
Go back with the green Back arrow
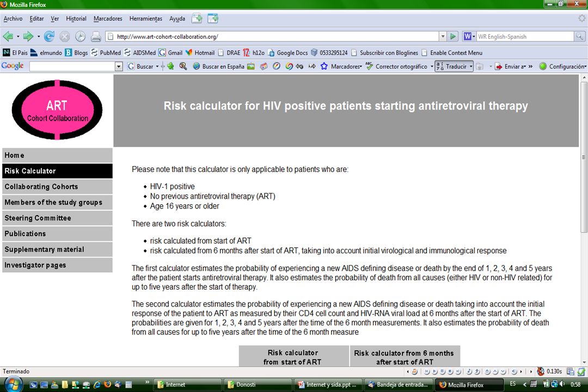click(8, 36)
